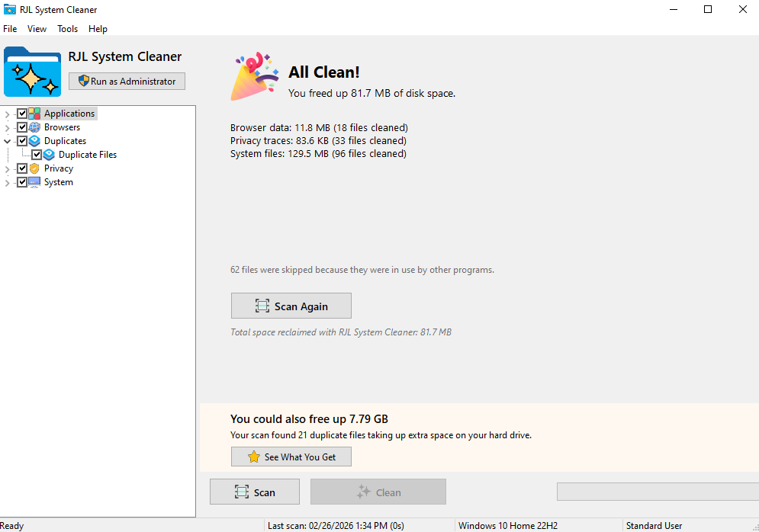Viewport: 759px width, 532px height.
Task: Uncheck Duplicate Files in the tree
Action: click(x=36, y=154)
